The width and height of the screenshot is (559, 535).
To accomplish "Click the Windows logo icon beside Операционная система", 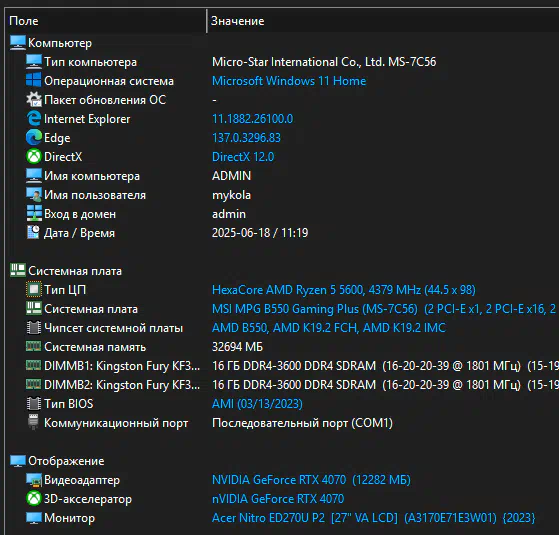I will click(34, 81).
